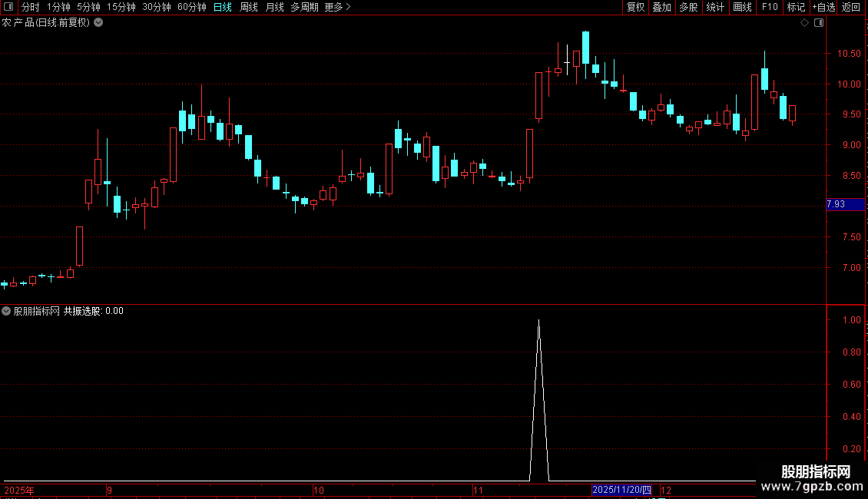Click the 农产品(日线.前复权) chart title

coord(45,23)
